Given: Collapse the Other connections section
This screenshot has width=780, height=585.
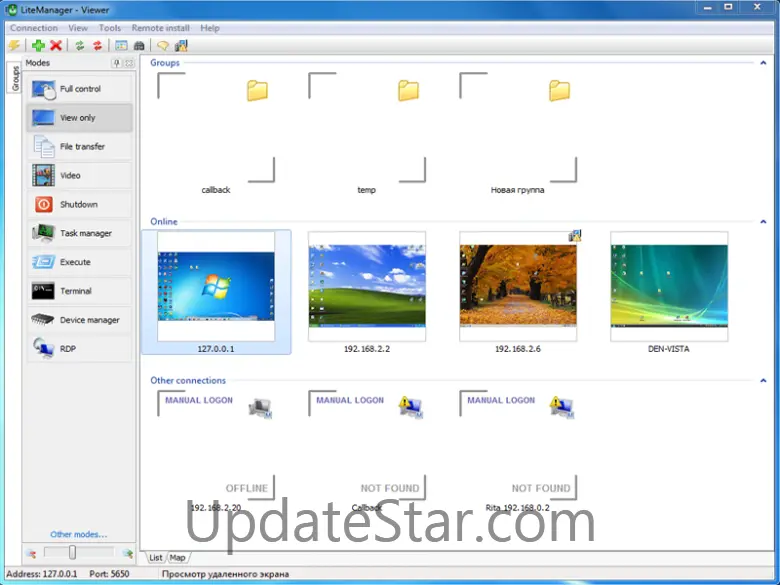Looking at the screenshot, I should [x=763, y=380].
